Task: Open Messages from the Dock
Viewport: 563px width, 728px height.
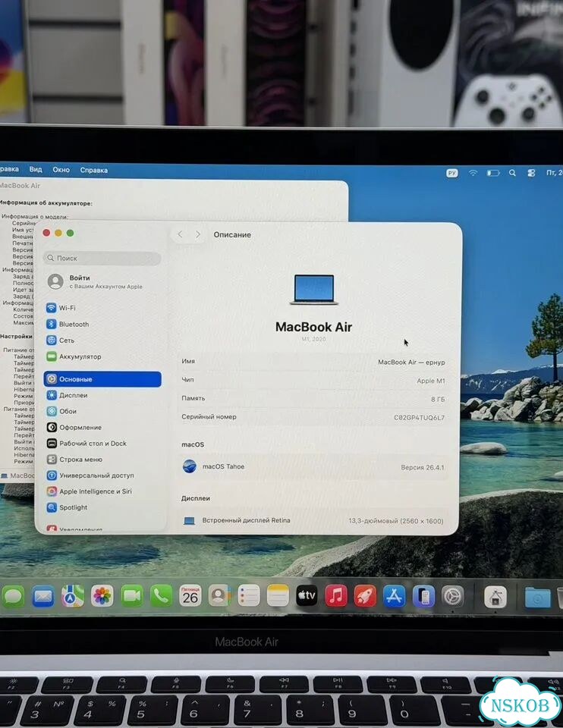Action: pos(13,596)
